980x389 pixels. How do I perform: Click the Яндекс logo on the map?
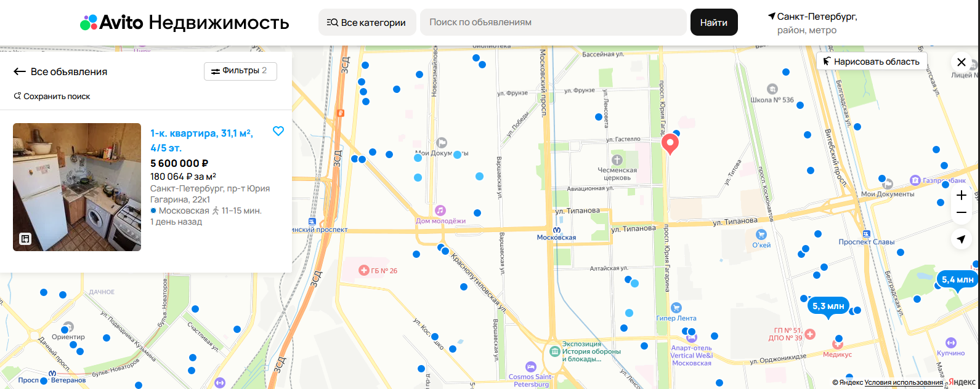(962, 382)
